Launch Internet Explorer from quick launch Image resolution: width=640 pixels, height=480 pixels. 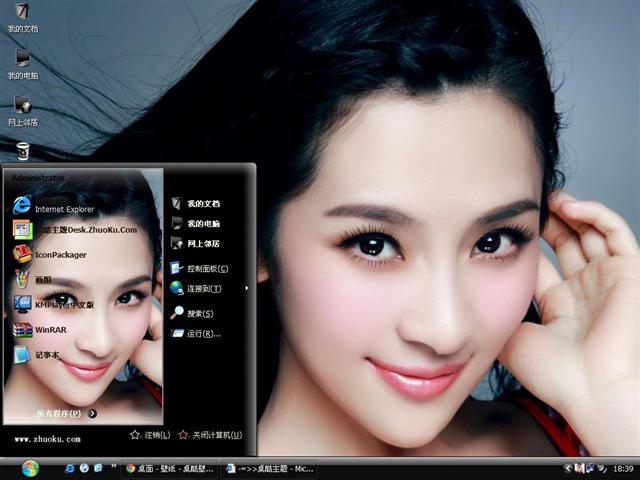(x=70, y=468)
